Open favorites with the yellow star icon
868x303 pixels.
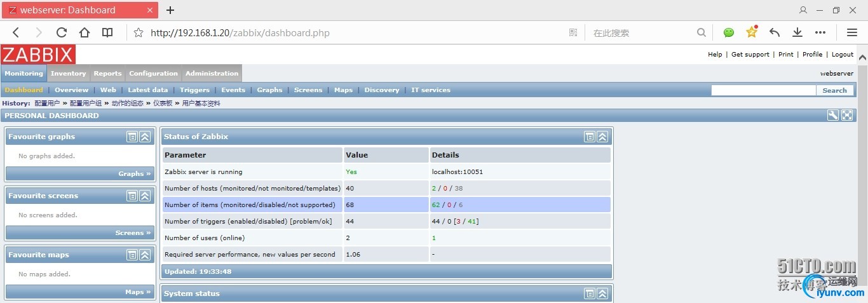pos(752,32)
